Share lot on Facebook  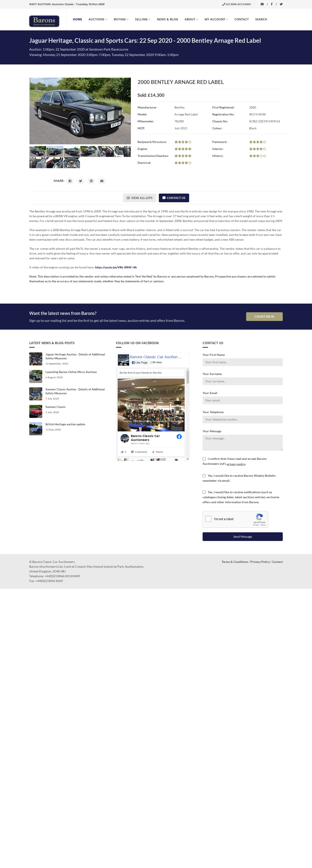tap(70, 181)
